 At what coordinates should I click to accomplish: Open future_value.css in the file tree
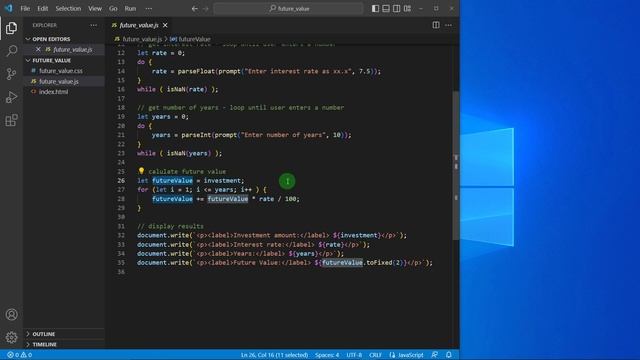point(60,71)
